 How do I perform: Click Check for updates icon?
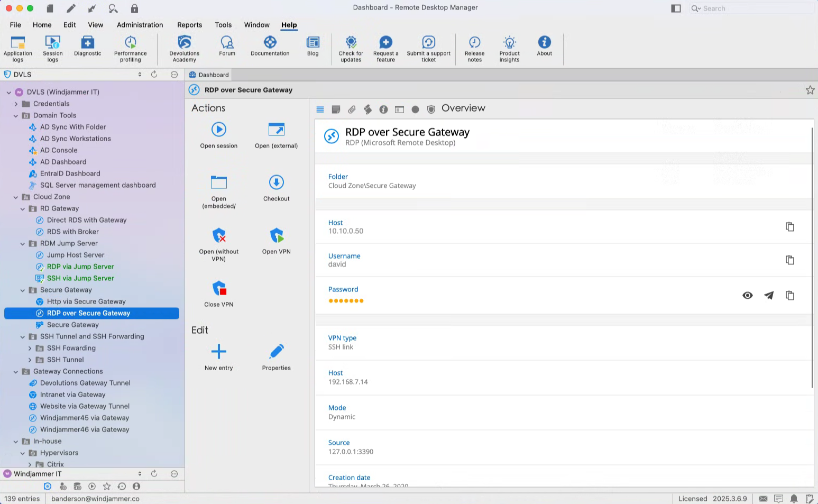pos(351,42)
